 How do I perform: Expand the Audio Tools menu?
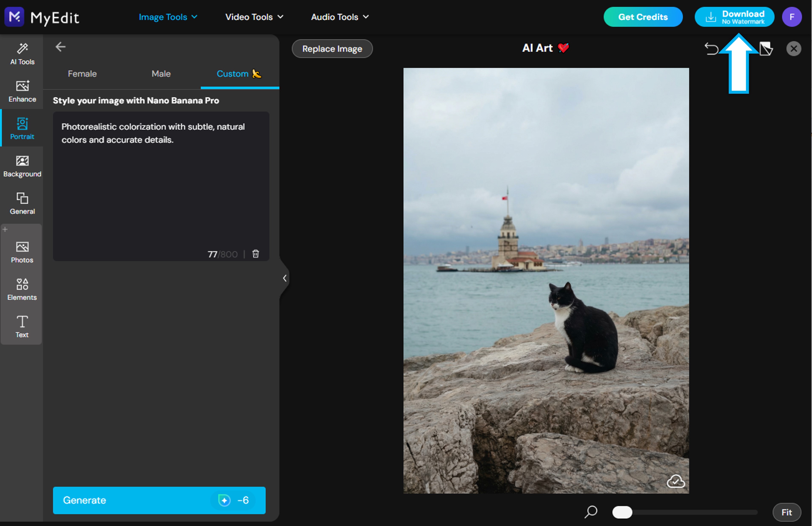[339, 17]
